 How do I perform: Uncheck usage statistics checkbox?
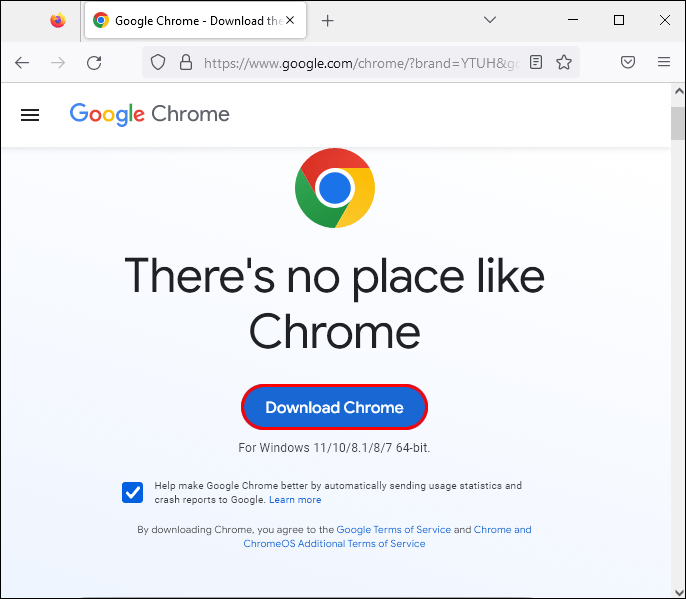(x=132, y=493)
